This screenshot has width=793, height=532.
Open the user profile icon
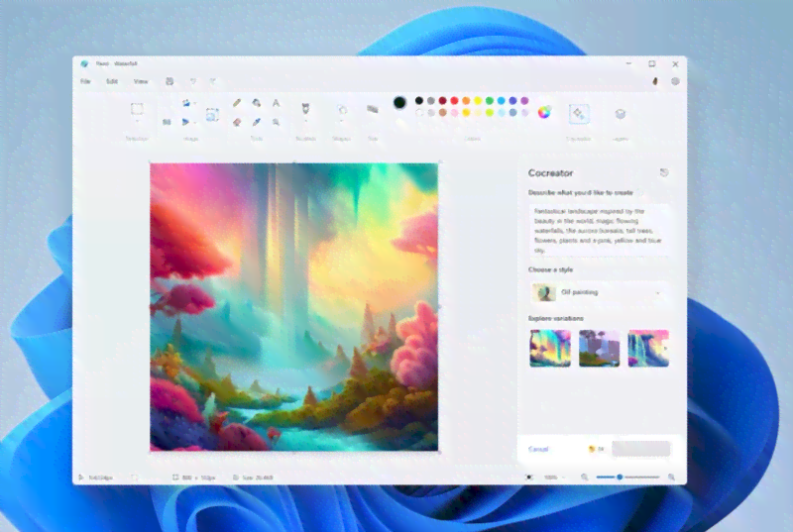tap(655, 81)
